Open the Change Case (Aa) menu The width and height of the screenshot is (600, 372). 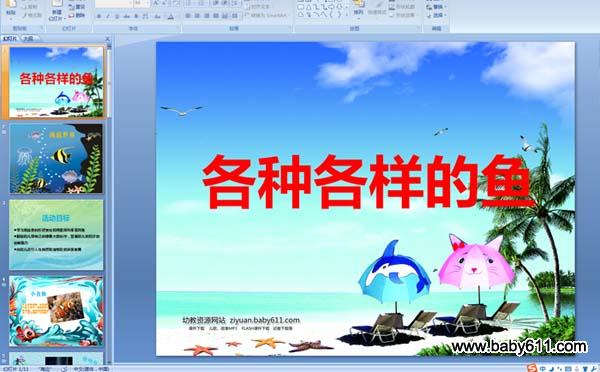click(158, 16)
